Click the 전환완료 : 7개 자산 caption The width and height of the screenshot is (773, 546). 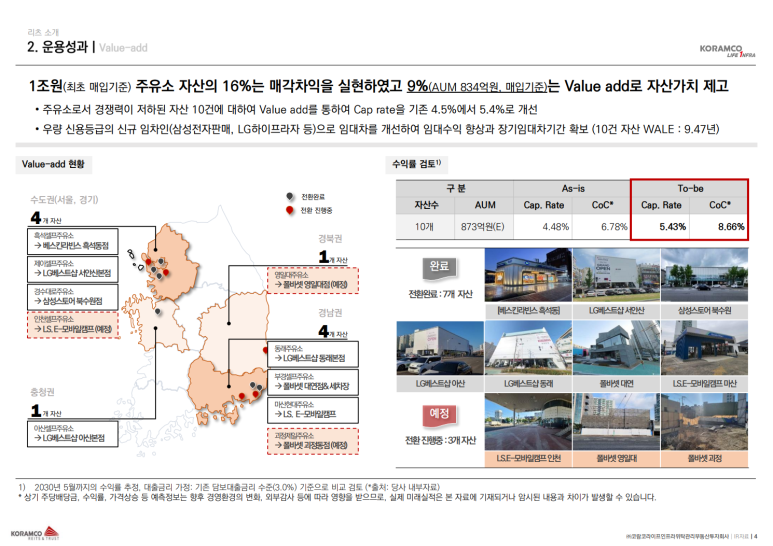coord(440,294)
